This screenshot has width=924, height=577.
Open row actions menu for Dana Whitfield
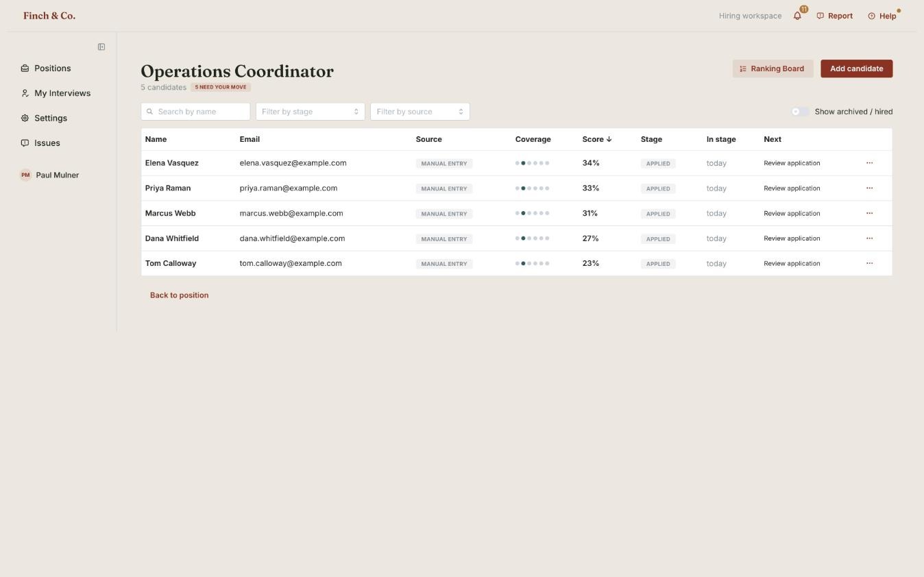pyautogui.click(x=869, y=238)
